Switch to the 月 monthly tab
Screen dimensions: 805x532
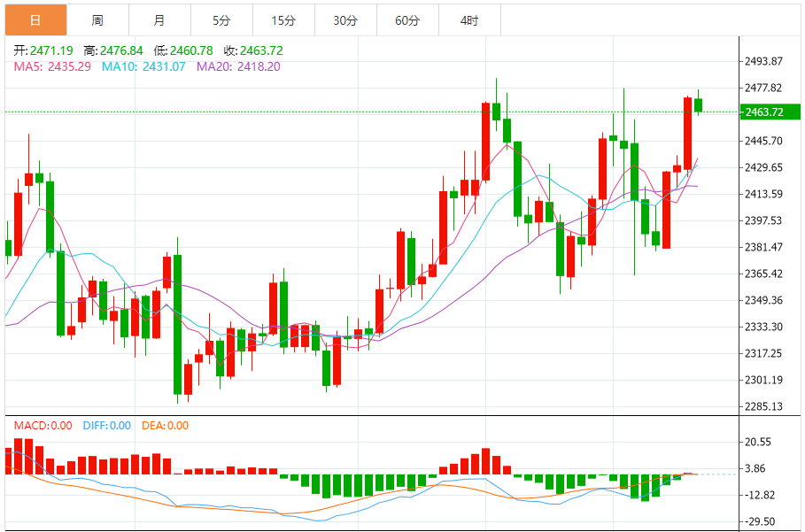[159, 20]
